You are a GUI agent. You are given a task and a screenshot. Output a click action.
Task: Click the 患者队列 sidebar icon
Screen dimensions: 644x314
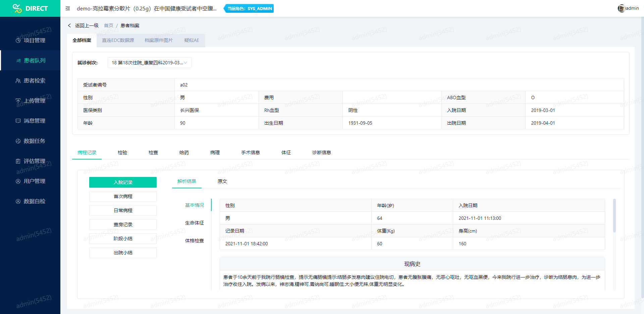pyautogui.click(x=18, y=61)
